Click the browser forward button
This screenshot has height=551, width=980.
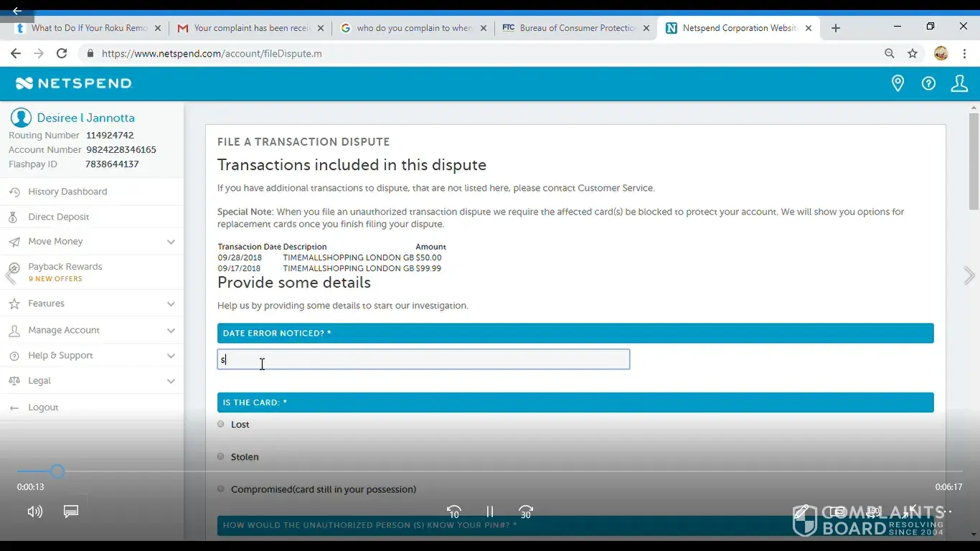point(39,53)
